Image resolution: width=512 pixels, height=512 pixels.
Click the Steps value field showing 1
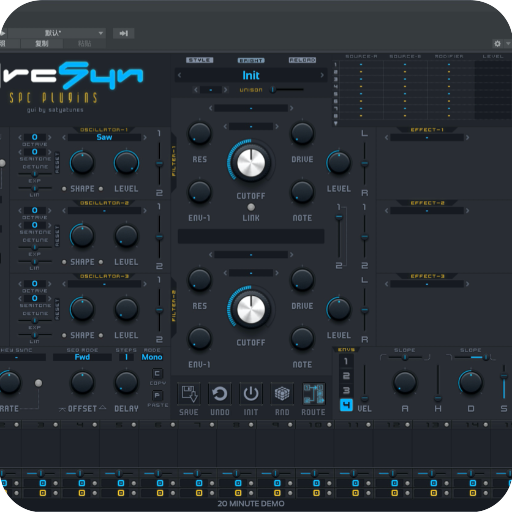[126, 357]
